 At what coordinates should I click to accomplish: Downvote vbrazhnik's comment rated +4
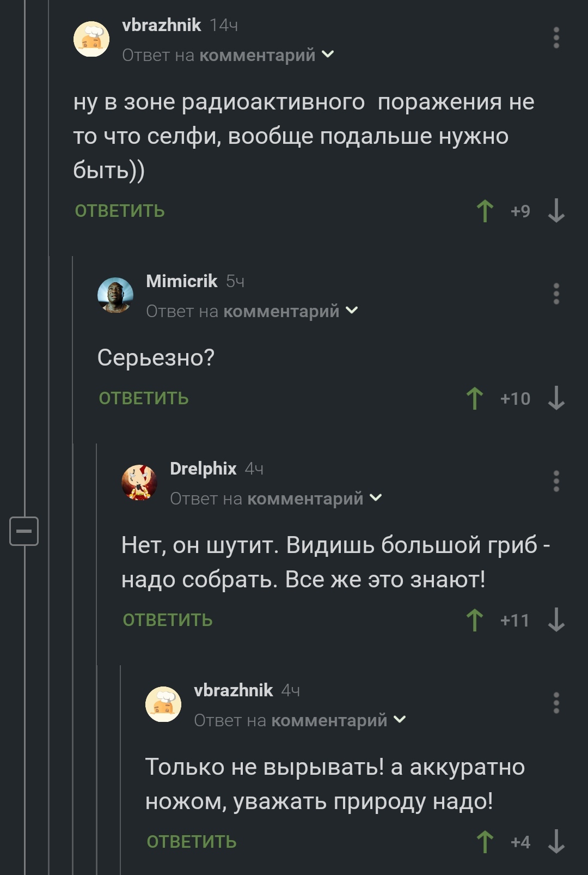coord(556,842)
